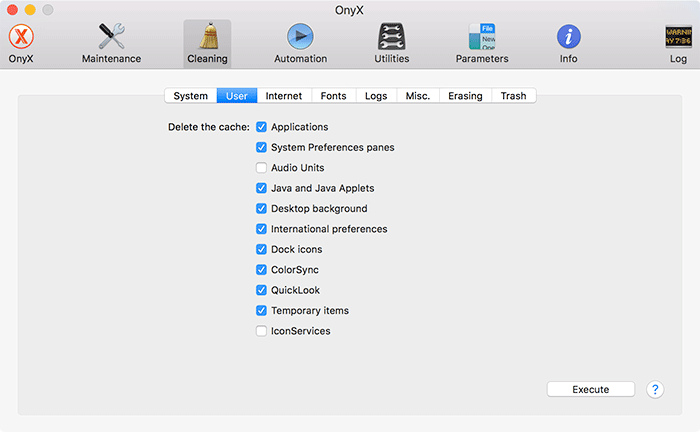Screen dimensions: 700x432
Task: Disable the QuickLook cache checkbox
Action: 261,291
